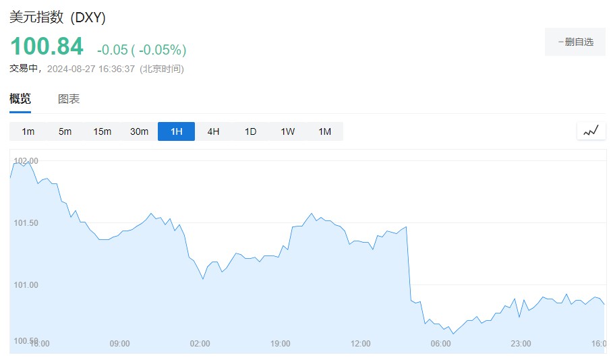Select the 5m timeframe
The image size is (611, 364).
65,131
